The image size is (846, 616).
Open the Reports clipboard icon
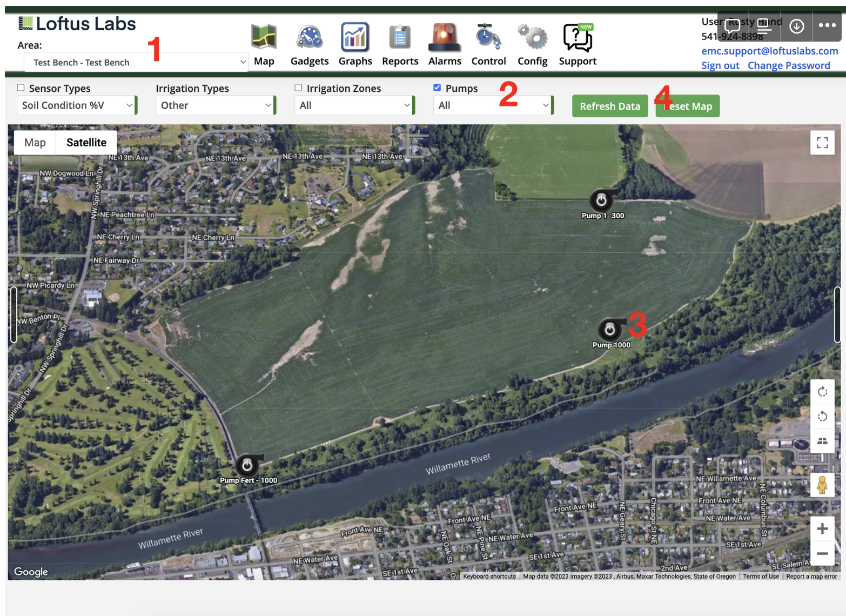[400, 37]
